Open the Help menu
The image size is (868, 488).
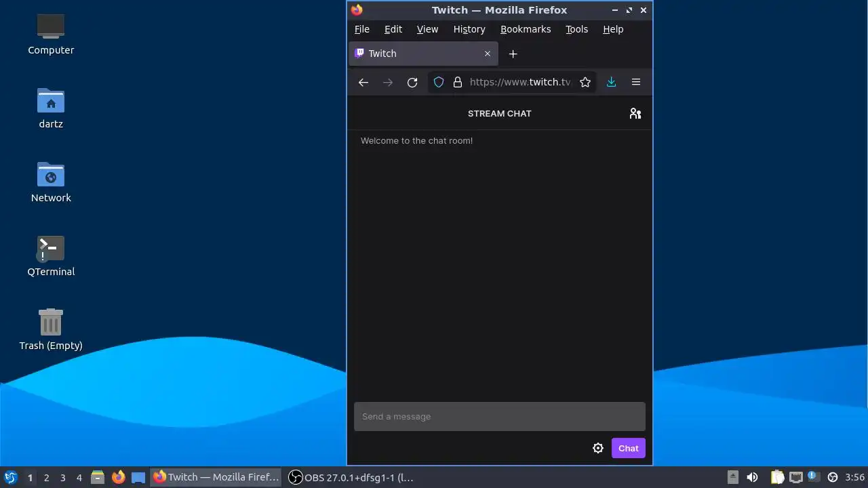(613, 29)
